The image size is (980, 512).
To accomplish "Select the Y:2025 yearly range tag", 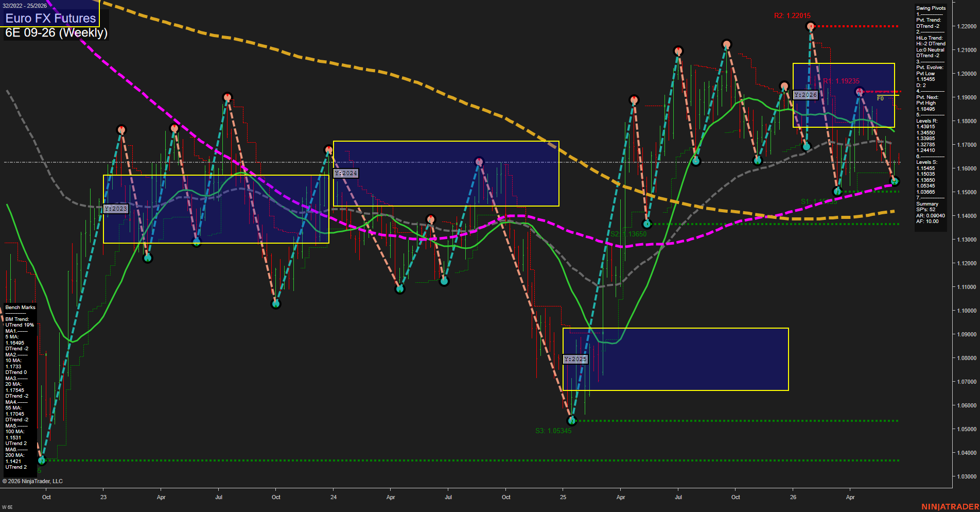I will point(575,359).
